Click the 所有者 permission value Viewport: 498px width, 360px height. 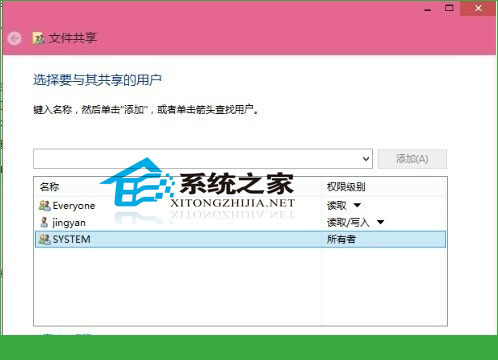(x=341, y=239)
